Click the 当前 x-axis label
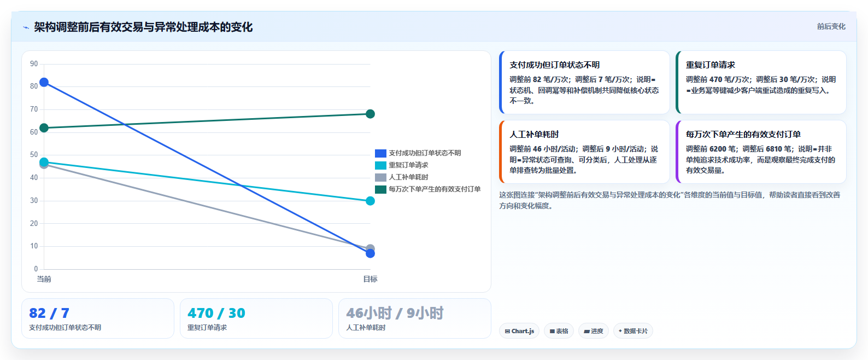 pos(44,279)
